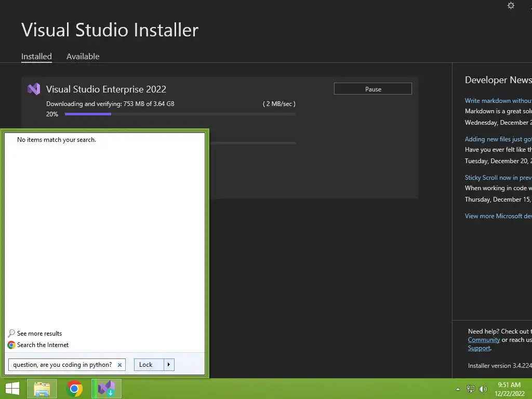Click Downloading and verifying 753 MB text
532x399 pixels.
click(x=110, y=104)
